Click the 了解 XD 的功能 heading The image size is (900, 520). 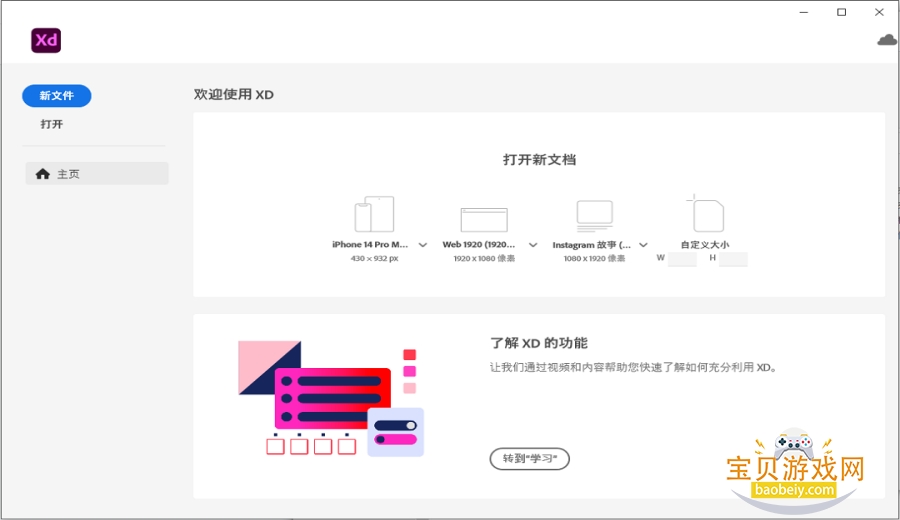(x=539, y=343)
